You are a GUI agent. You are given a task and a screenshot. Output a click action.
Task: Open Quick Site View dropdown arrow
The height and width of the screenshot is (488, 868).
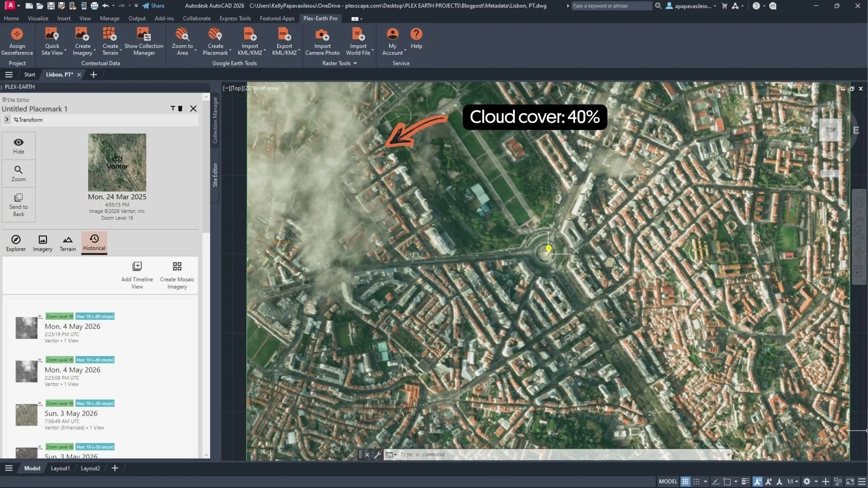coord(65,50)
